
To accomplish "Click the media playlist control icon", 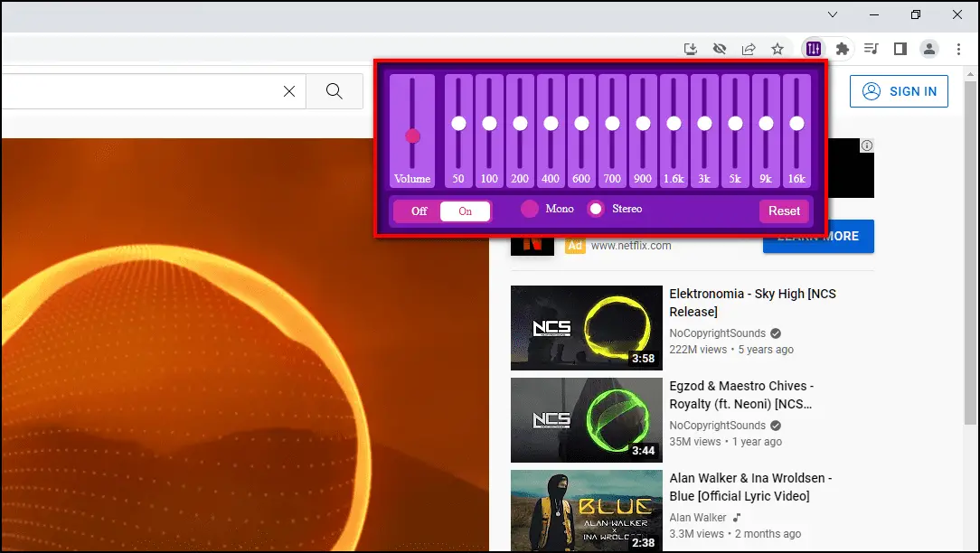I will (871, 49).
